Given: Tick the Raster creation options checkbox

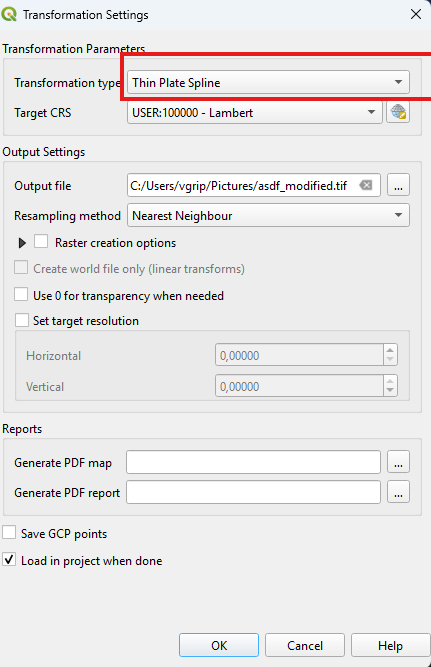Looking at the screenshot, I should pyautogui.click(x=41, y=241).
